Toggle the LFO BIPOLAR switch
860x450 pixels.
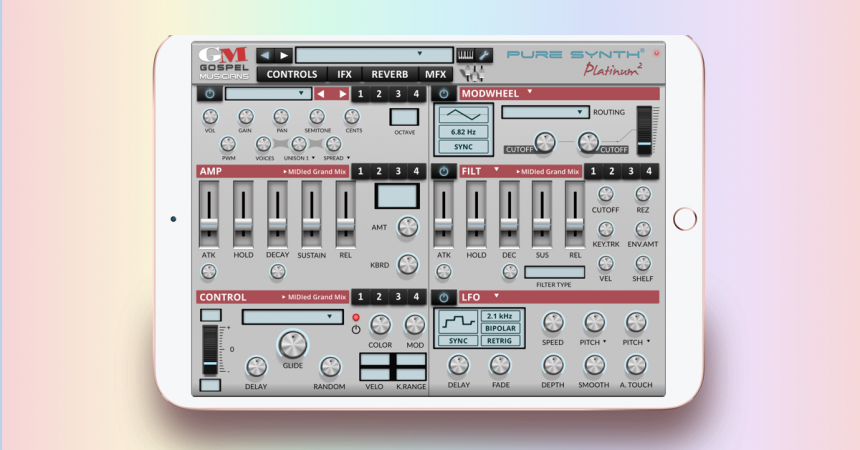(x=500, y=328)
